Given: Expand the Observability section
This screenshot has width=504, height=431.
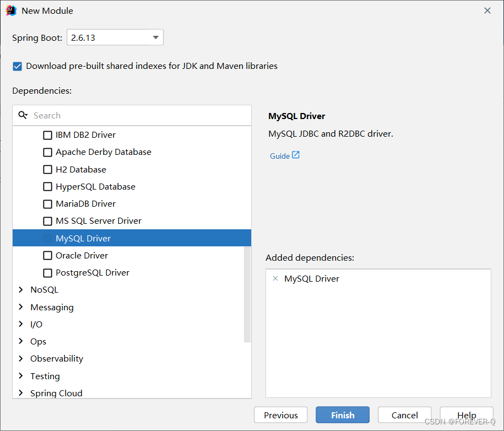Looking at the screenshot, I should point(21,358).
